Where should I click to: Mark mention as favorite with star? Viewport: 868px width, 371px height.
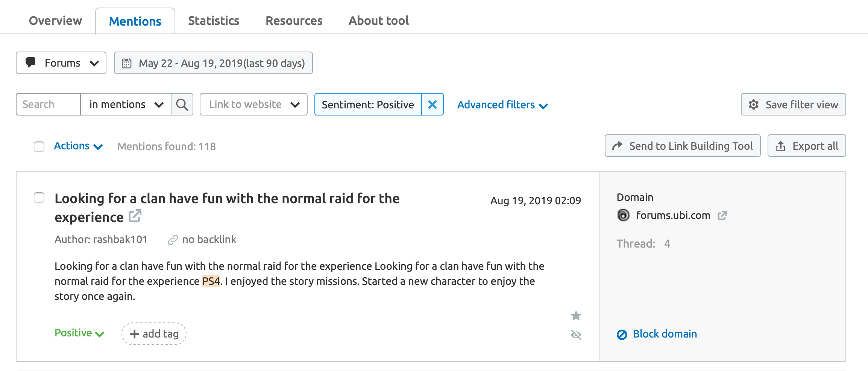[576, 315]
